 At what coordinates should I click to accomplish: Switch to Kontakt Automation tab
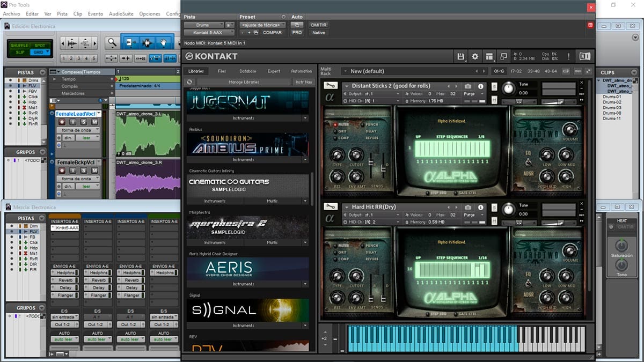click(x=301, y=71)
